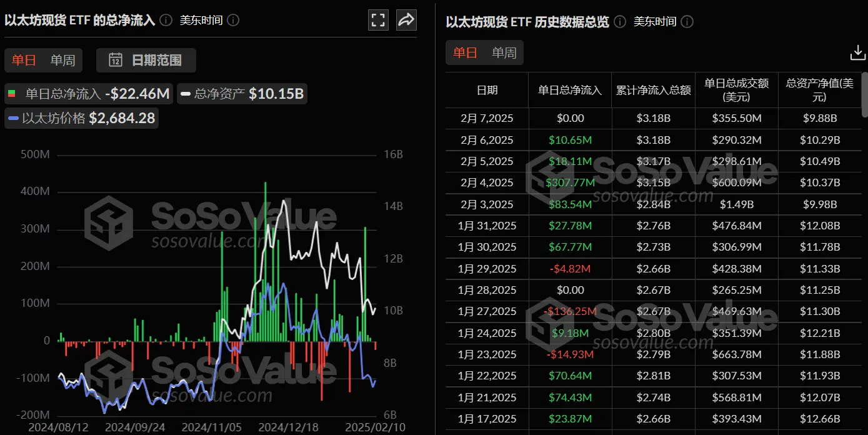Image resolution: width=868 pixels, height=435 pixels.
Task: Click info icon beside right panel 美东时间
Action: pos(687,22)
